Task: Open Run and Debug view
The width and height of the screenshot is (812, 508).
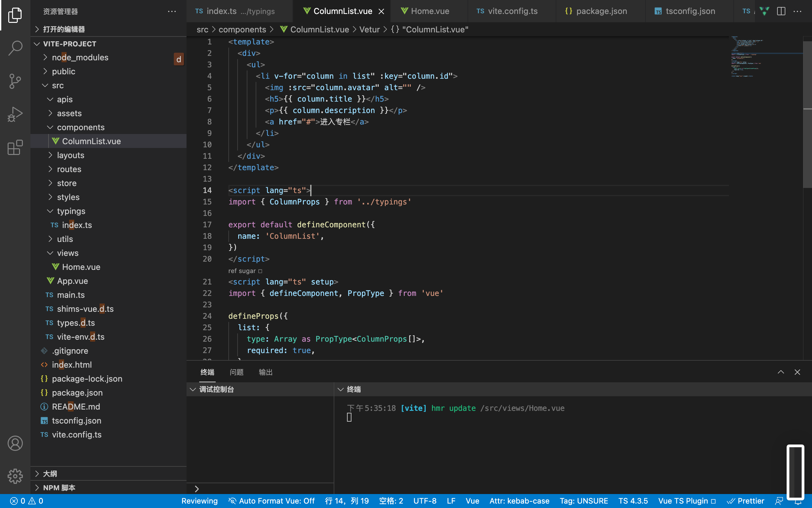Action: coord(15,114)
